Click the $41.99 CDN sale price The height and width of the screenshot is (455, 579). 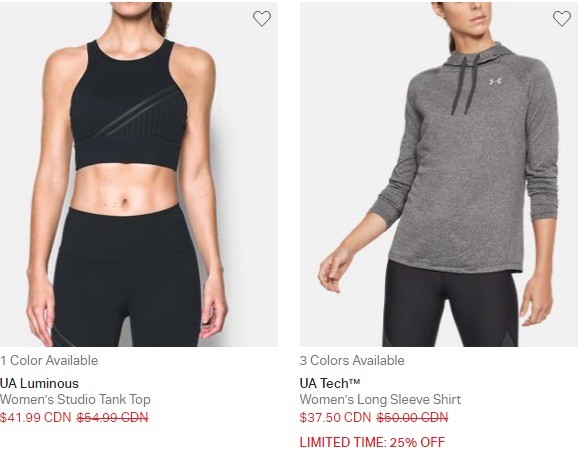point(35,417)
